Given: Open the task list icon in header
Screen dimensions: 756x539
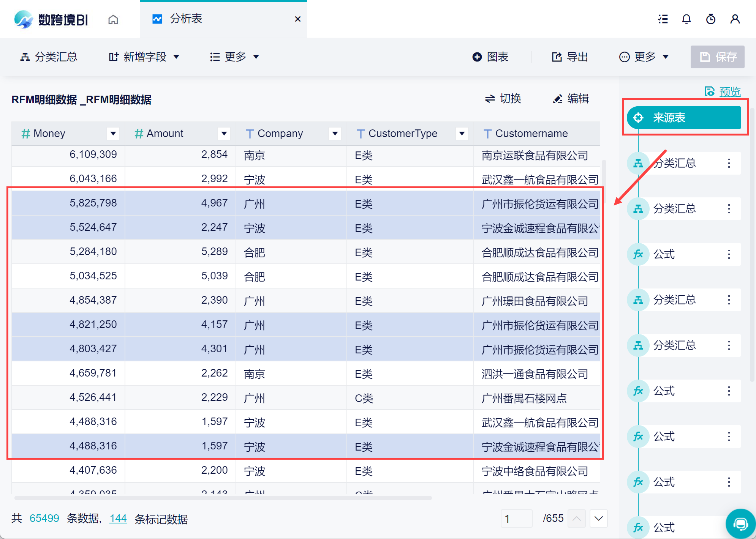Looking at the screenshot, I should (x=663, y=19).
